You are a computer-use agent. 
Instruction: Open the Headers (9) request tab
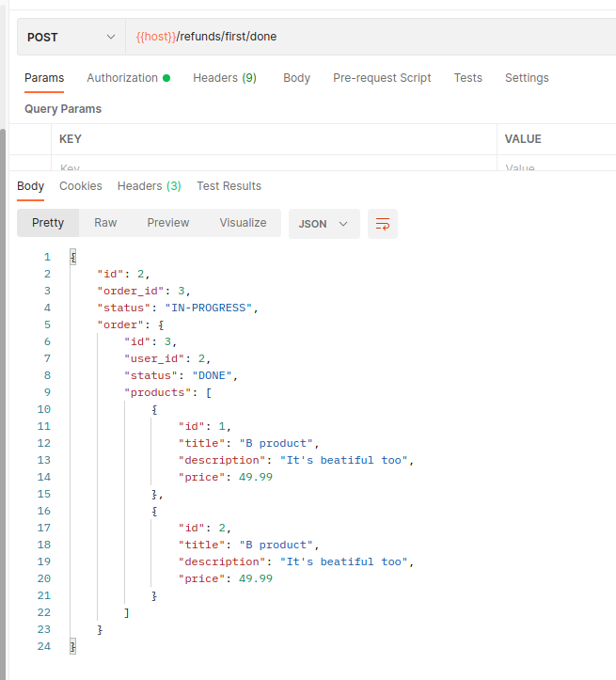pyautogui.click(x=225, y=78)
